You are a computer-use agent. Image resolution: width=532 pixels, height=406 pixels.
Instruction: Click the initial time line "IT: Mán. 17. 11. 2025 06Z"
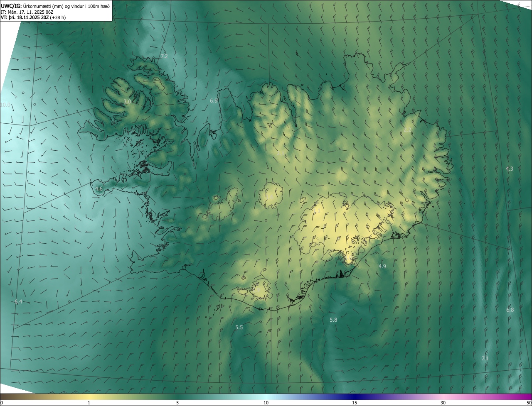point(27,12)
